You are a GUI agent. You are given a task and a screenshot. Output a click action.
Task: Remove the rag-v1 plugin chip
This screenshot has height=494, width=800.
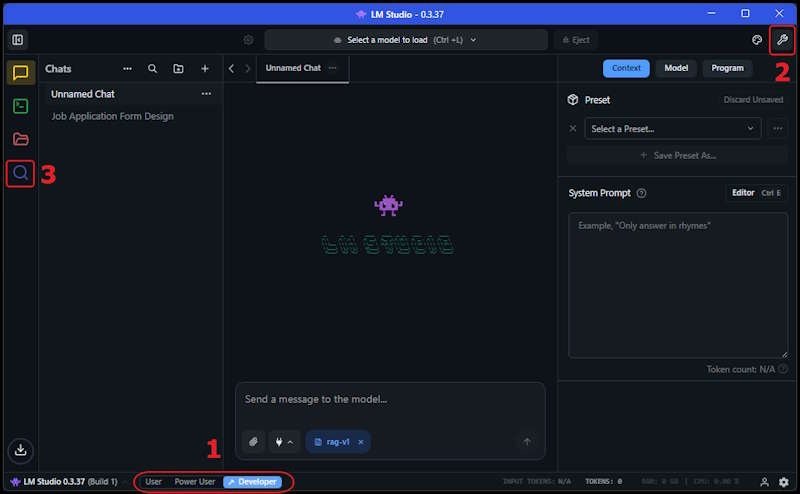pos(361,442)
